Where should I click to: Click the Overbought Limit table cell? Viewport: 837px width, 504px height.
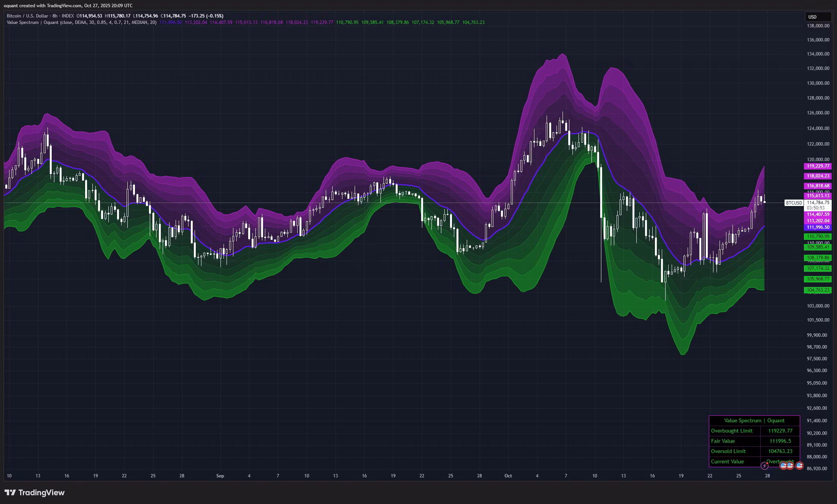732,431
